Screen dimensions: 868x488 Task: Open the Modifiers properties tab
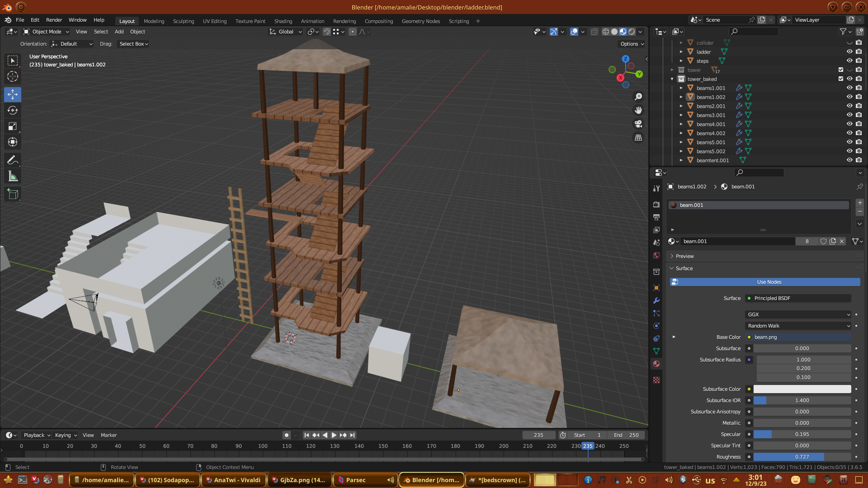pos(656,300)
